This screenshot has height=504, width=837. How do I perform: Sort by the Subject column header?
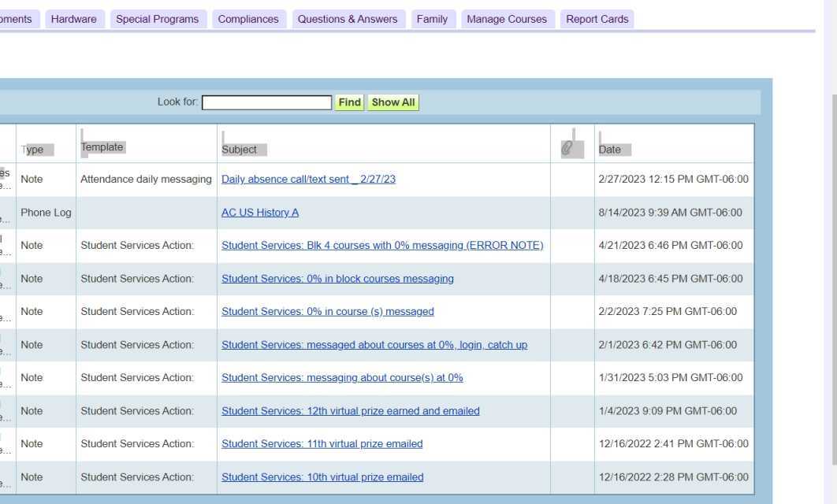point(240,150)
